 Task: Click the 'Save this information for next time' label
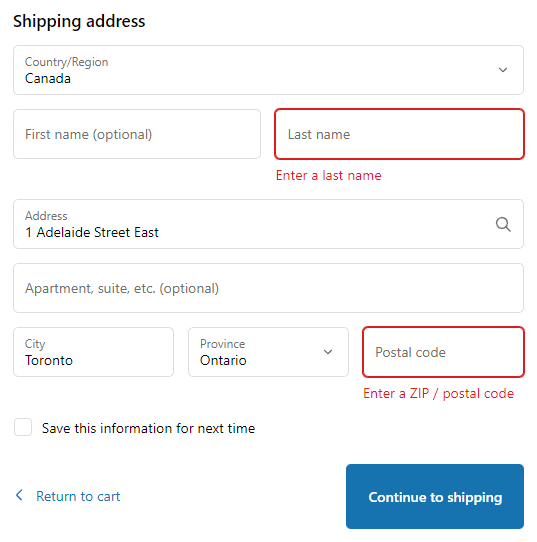tap(148, 428)
